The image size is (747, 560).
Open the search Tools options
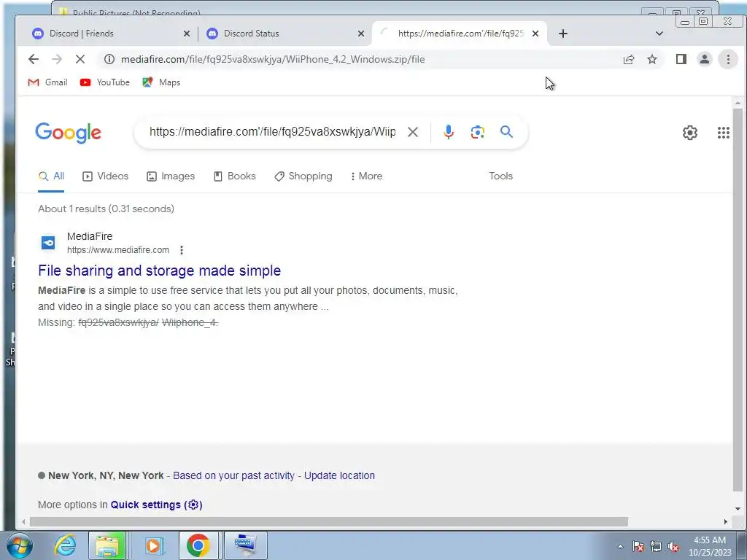pyautogui.click(x=500, y=176)
